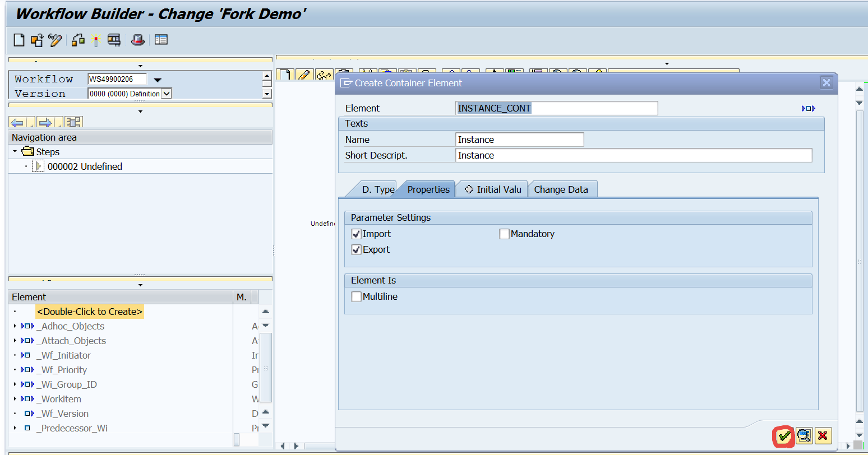Click the blue left arrow navigation icon
This screenshot has height=455, width=868.
[x=17, y=123]
